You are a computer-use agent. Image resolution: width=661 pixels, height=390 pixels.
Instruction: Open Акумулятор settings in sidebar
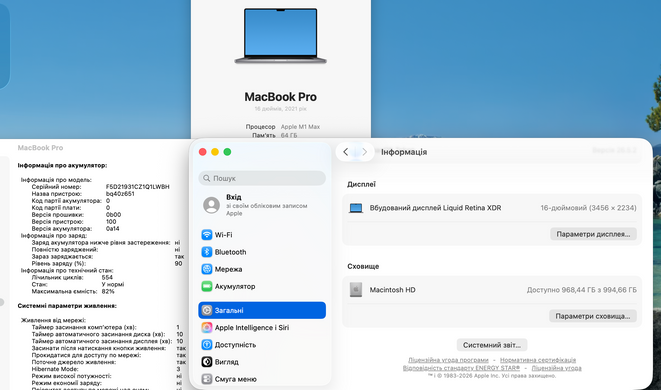pyautogui.click(x=262, y=286)
